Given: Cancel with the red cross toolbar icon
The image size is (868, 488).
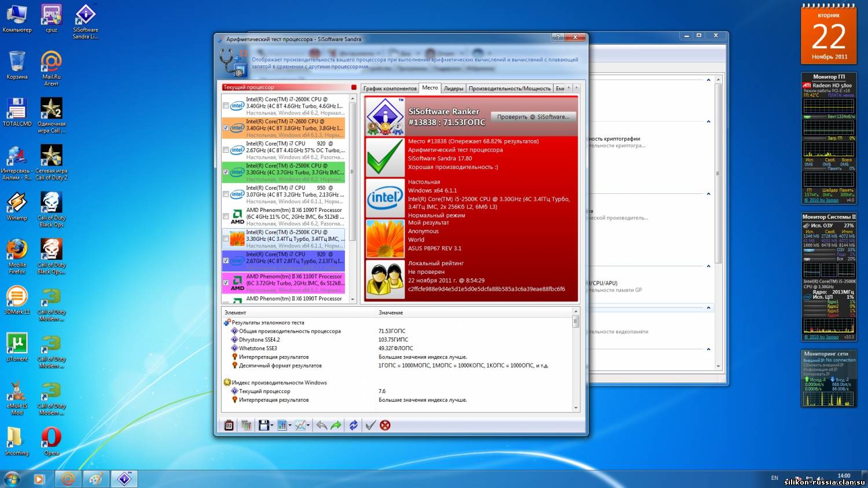Looking at the screenshot, I should coord(385,425).
